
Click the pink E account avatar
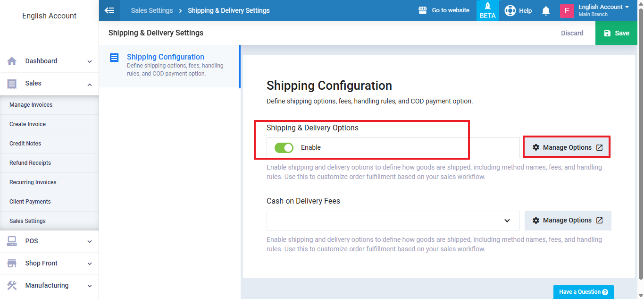tap(567, 10)
